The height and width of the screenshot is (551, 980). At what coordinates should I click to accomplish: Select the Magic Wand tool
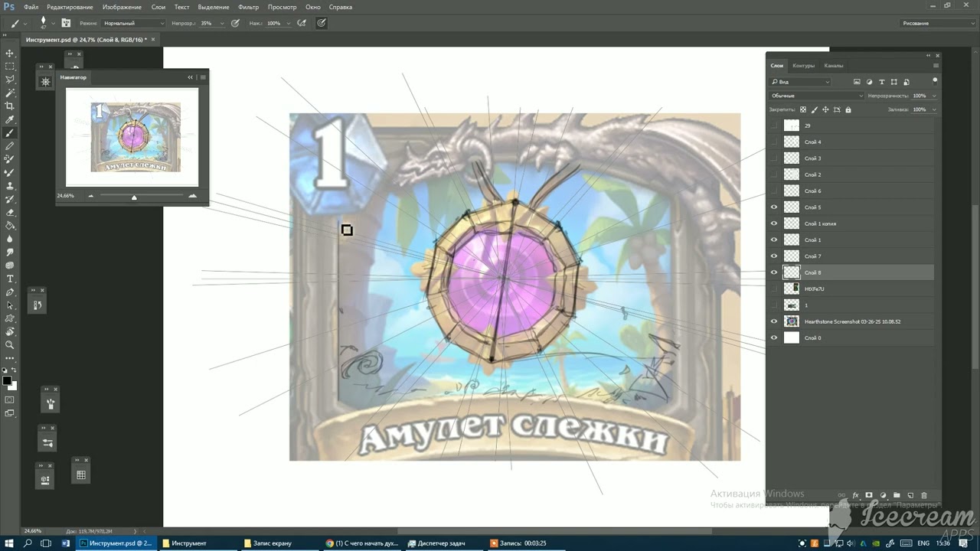point(10,93)
